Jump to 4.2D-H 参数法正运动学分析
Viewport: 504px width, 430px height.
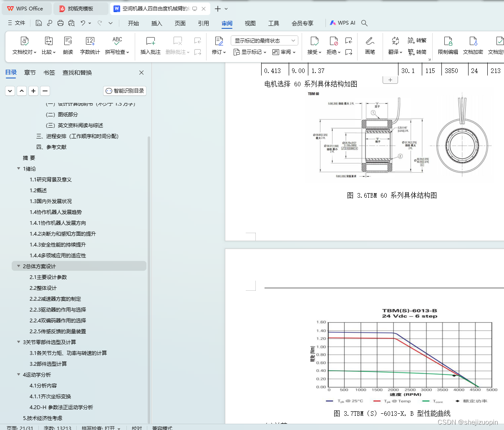[61, 407]
